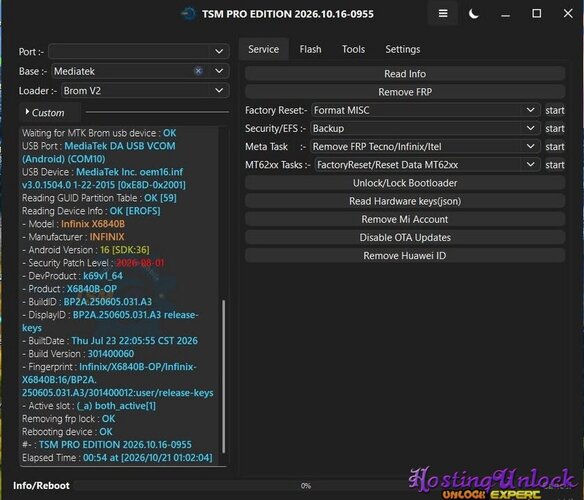Click Remove Mi Account button
The width and height of the screenshot is (584, 500).
(x=405, y=219)
